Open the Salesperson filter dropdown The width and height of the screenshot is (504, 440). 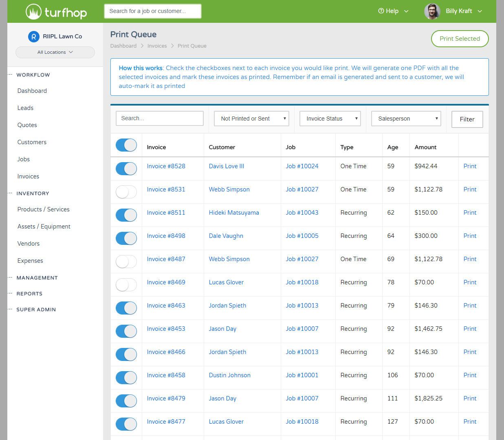(x=406, y=119)
